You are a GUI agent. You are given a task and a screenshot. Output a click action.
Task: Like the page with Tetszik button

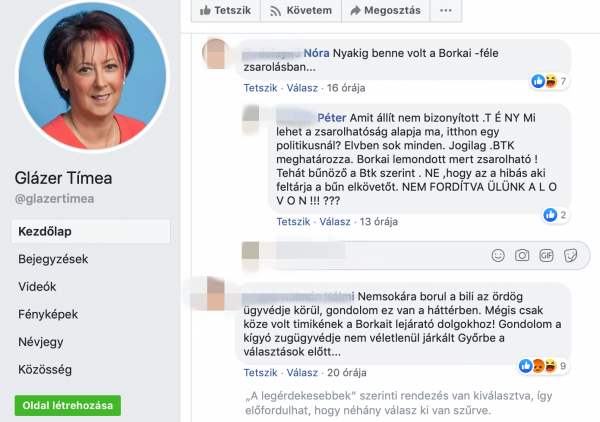[x=226, y=10]
